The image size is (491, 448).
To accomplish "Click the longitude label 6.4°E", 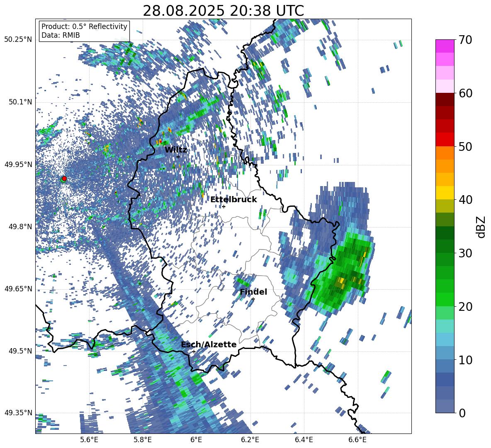I will 304,440.
